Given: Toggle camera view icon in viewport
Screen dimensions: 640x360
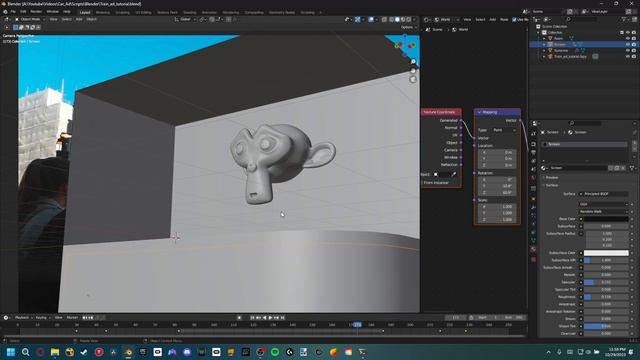Looking at the screenshot, I should tap(413, 80).
